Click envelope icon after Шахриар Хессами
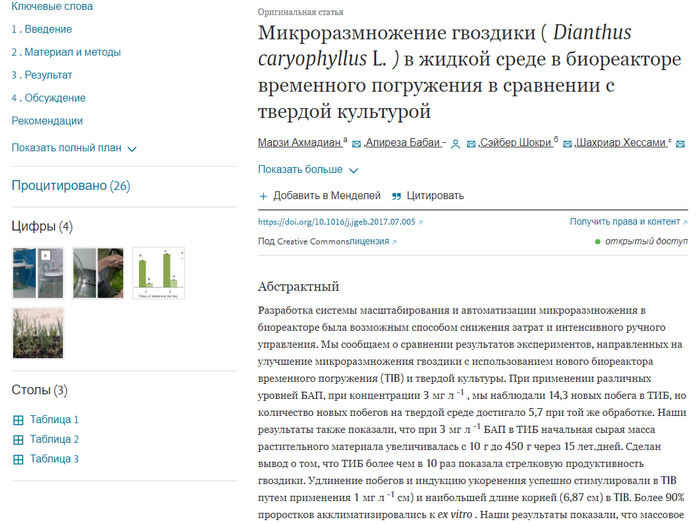The width and height of the screenshot is (700, 524). point(680,144)
